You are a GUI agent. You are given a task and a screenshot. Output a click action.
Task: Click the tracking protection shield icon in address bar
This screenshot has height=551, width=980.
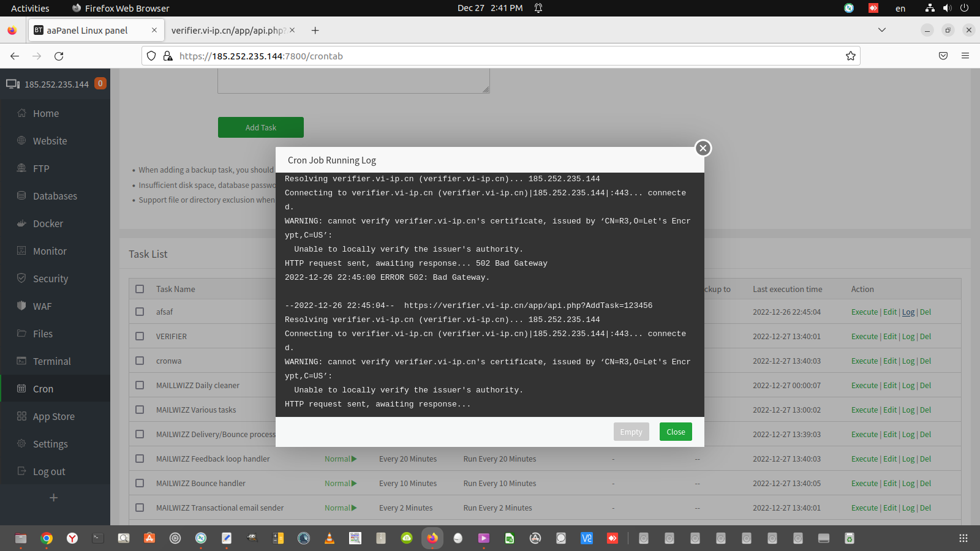coord(151,56)
